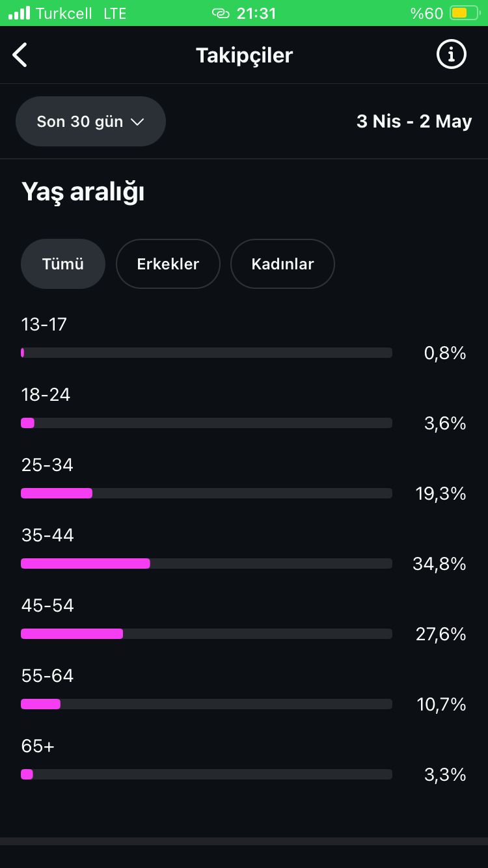The image size is (488, 868).
Task: Tap the 21:31 clock in status bar
Action: point(256,13)
